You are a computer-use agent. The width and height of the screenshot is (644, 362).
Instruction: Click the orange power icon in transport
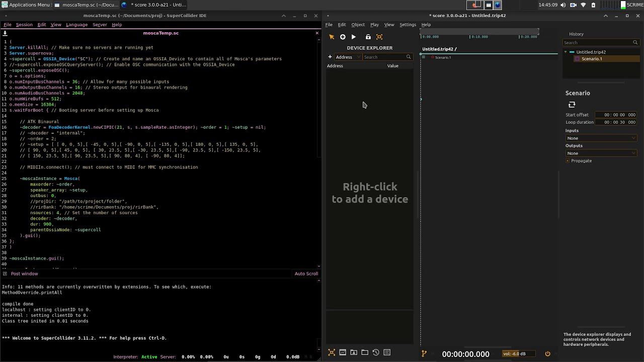pyautogui.click(x=547, y=354)
